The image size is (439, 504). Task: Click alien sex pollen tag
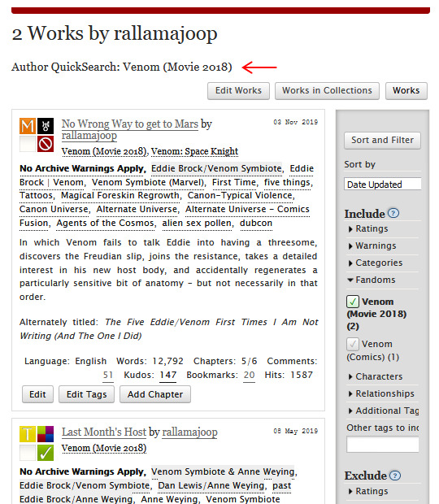click(x=197, y=223)
